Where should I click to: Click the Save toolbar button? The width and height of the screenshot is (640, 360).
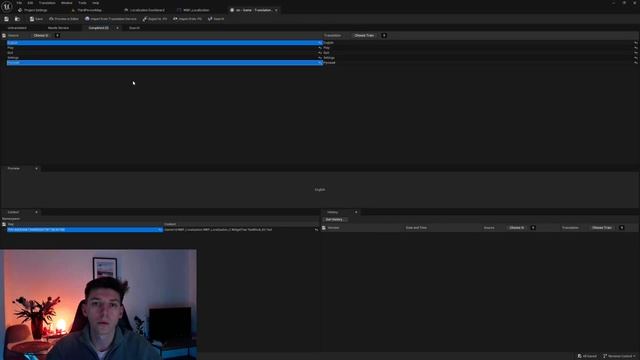[36, 19]
